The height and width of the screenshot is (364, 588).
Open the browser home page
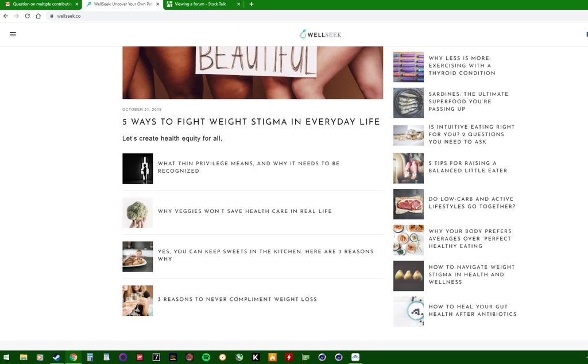point(38,16)
